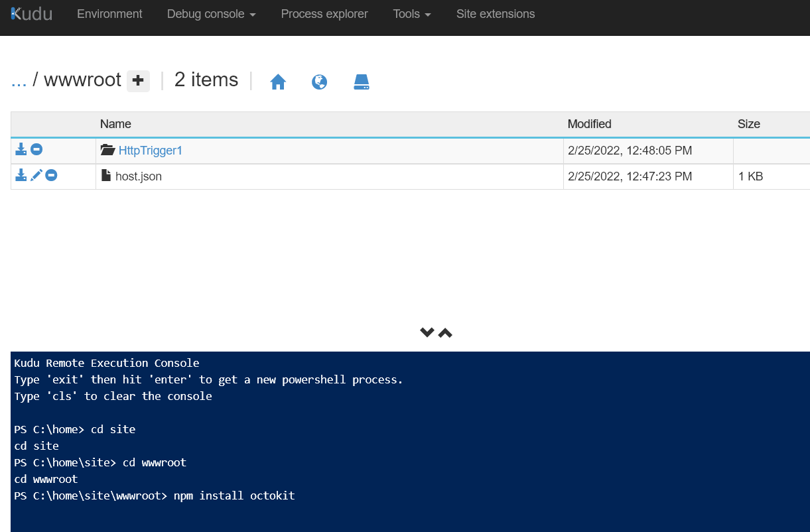
Task: Click console line 'cd wwwroot' prompt
Action: pos(100,462)
